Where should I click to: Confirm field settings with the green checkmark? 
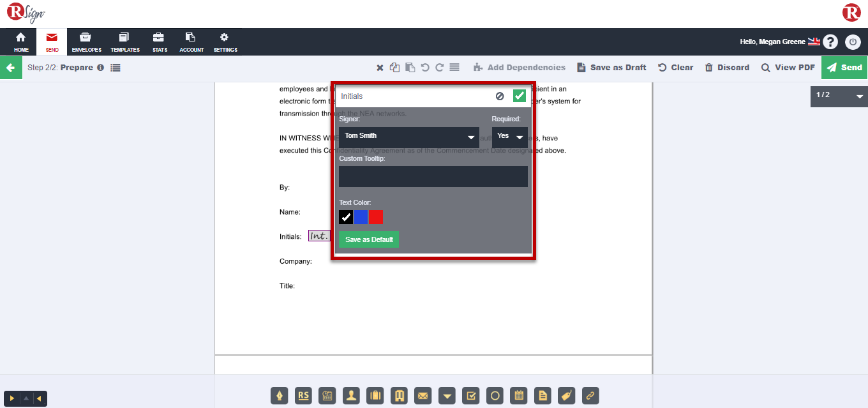pos(519,95)
